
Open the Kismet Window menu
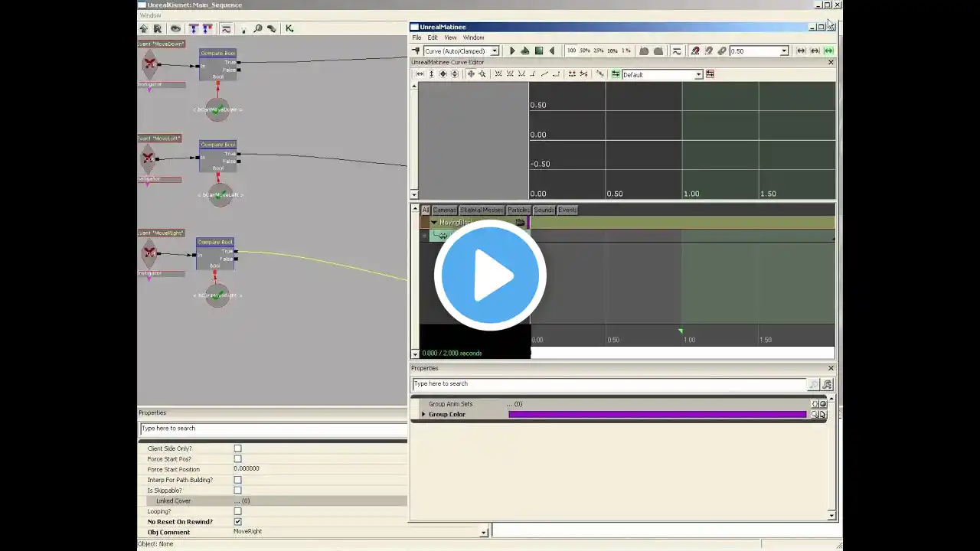(x=150, y=15)
